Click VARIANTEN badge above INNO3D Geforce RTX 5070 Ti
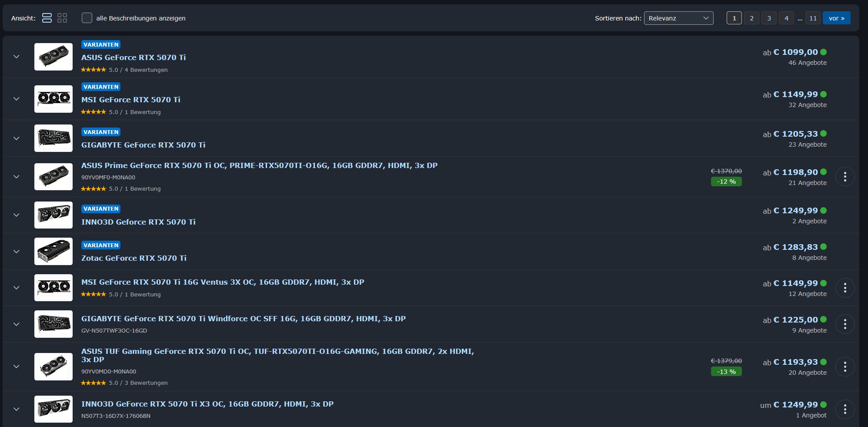The image size is (868, 427). 101,209
